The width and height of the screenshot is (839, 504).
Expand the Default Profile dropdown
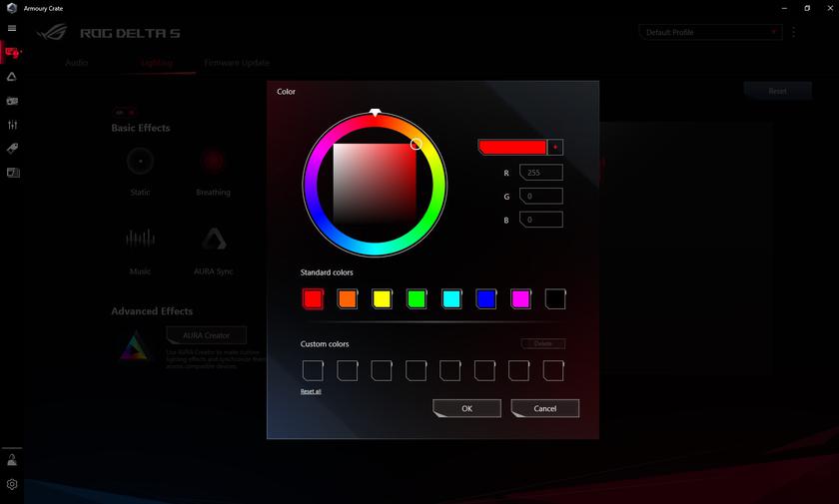click(x=710, y=32)
